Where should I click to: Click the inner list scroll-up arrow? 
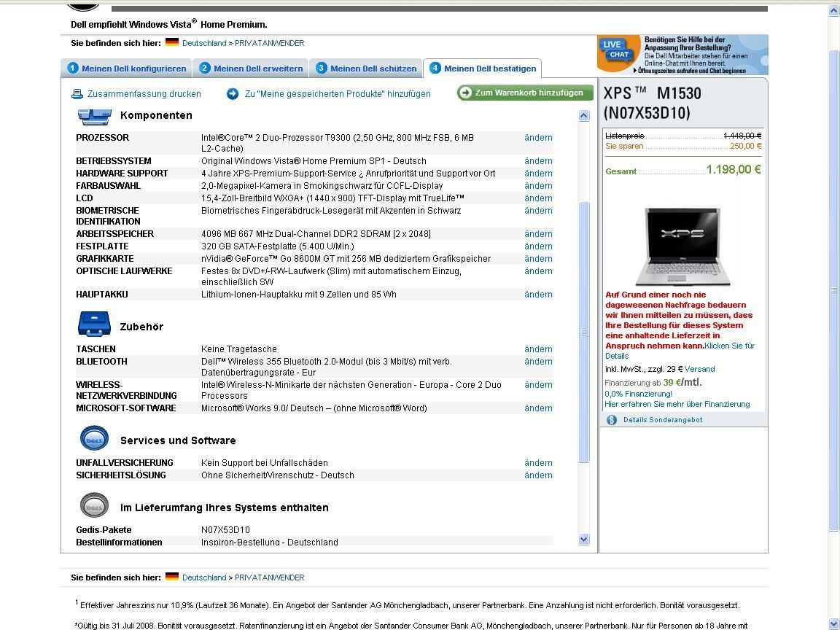coord(584,115)
